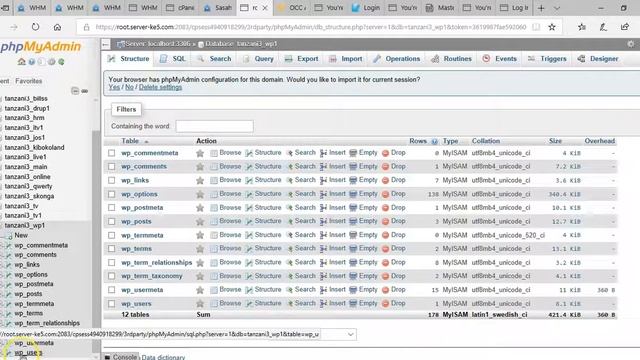Collapse the navigation panel icon
Screen dimensions: 640x360
75,91
